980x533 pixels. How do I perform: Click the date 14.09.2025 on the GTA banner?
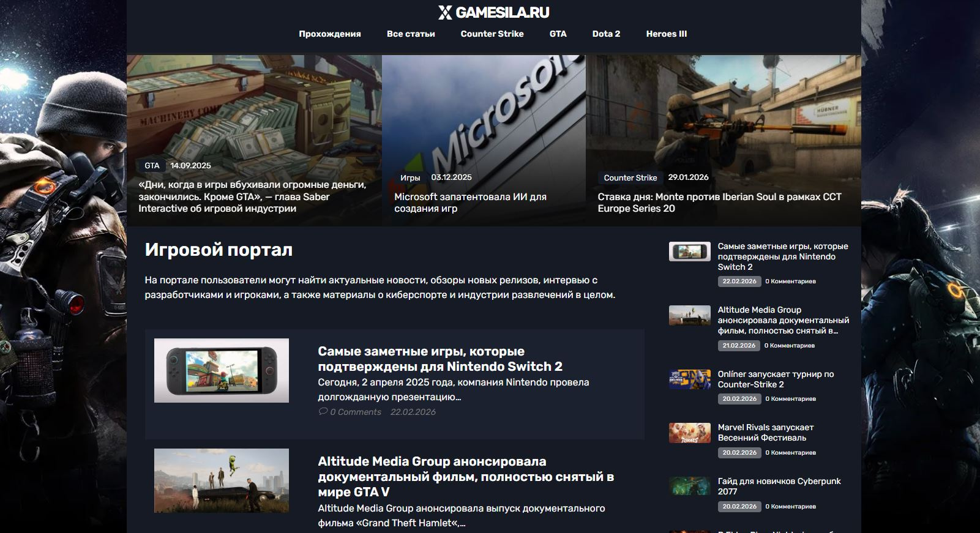tap(190, 165)
